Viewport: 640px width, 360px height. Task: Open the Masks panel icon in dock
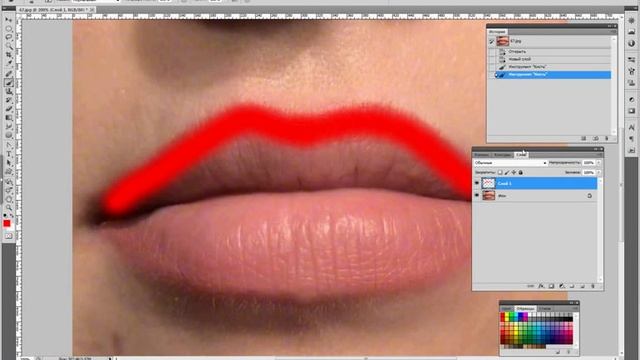(631, 111)
